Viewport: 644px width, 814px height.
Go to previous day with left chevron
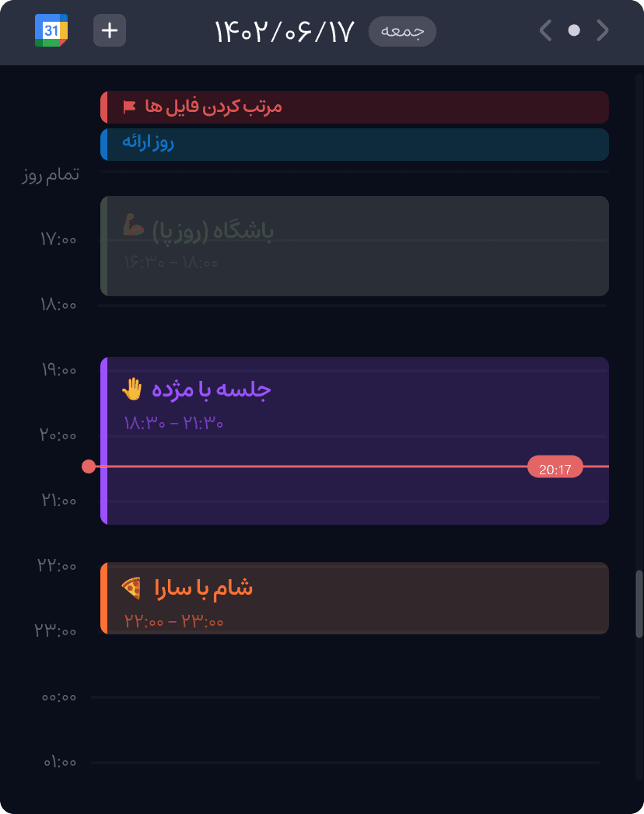546,31
